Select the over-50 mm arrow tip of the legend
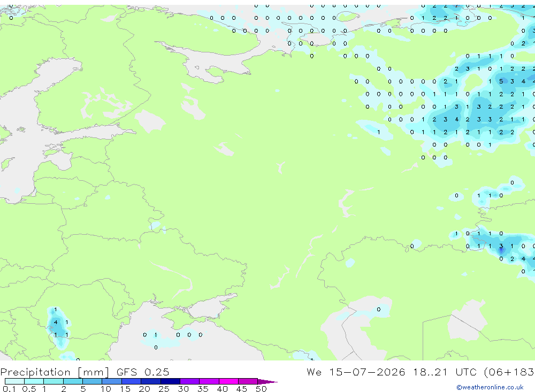The image size is (535, 392). (267, 382)
